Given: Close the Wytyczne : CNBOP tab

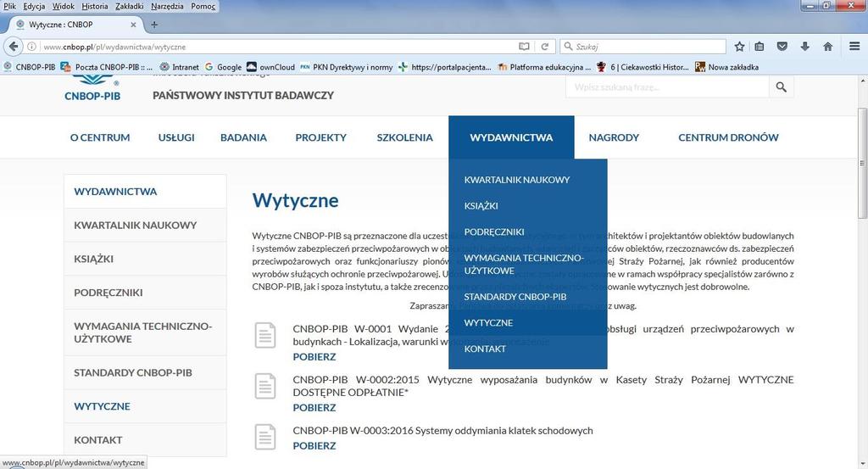Looking at the screenshot, I should (x=133, y=25).
